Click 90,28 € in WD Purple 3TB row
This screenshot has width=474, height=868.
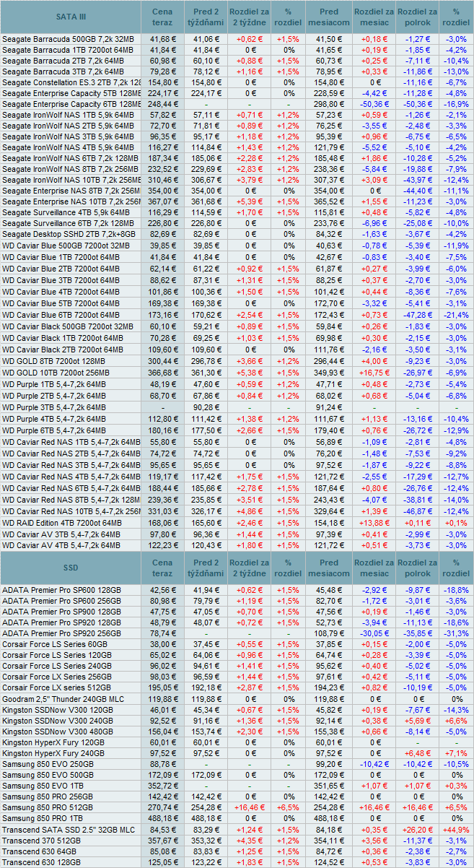point(206,407)
